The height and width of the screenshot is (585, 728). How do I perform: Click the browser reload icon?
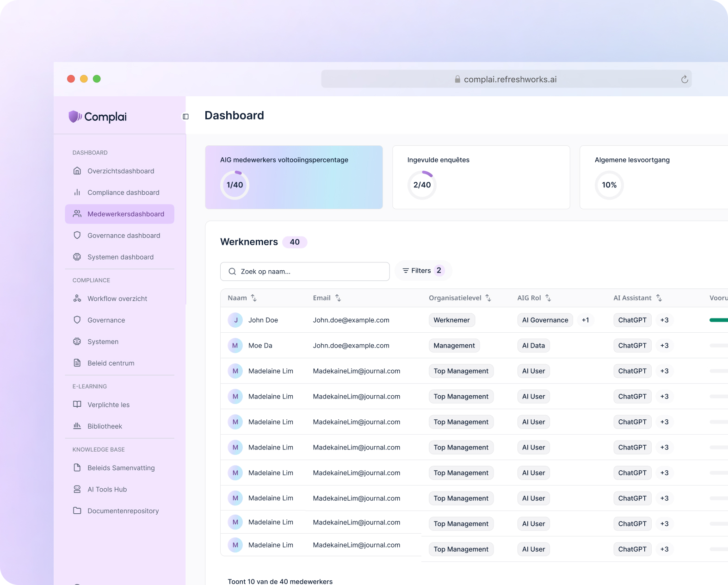pos(685,80)
